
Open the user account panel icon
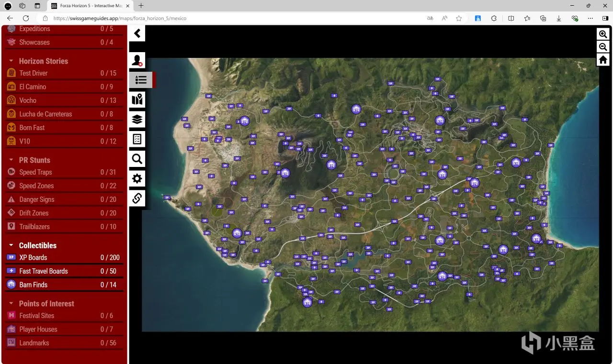coord(137,60)
